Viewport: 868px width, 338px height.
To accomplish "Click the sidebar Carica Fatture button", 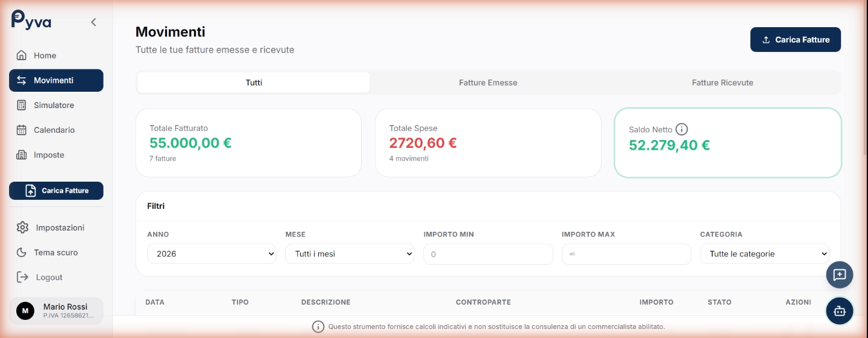I will (x=56, y=191).
